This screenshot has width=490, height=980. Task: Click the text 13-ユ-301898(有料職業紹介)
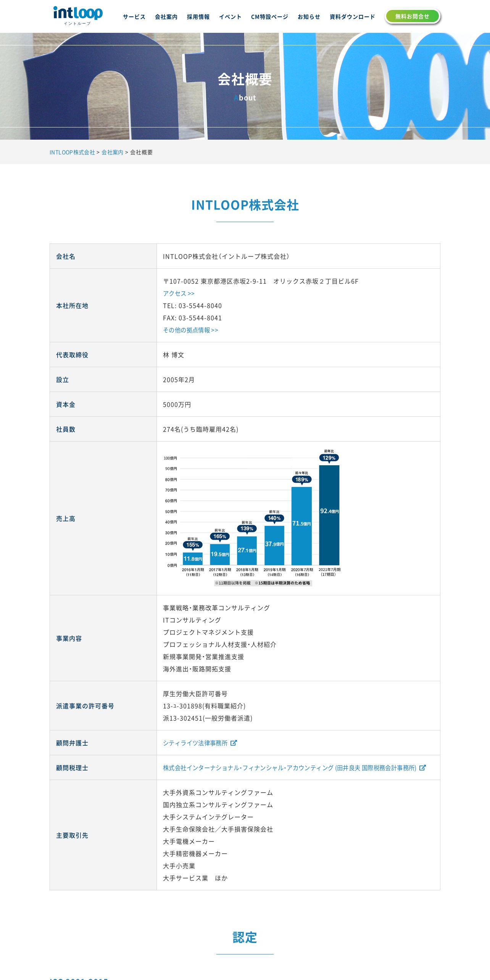(x=204, y=706)
